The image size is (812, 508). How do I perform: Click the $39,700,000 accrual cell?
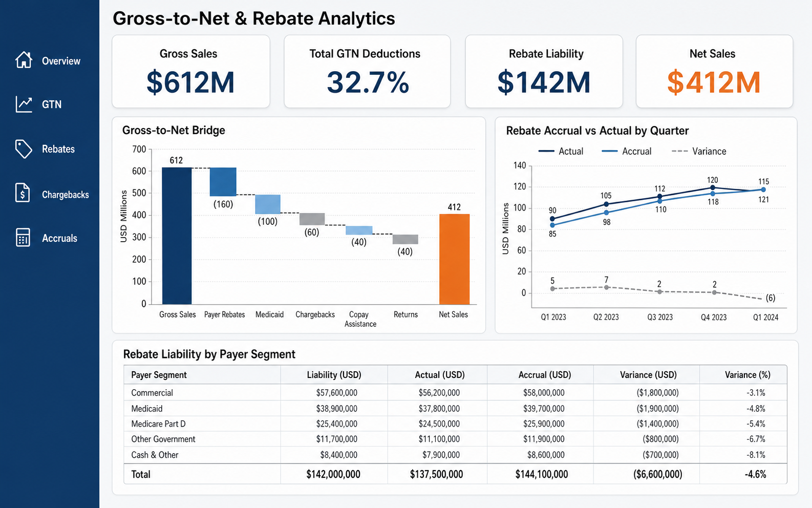click(544, 409)
